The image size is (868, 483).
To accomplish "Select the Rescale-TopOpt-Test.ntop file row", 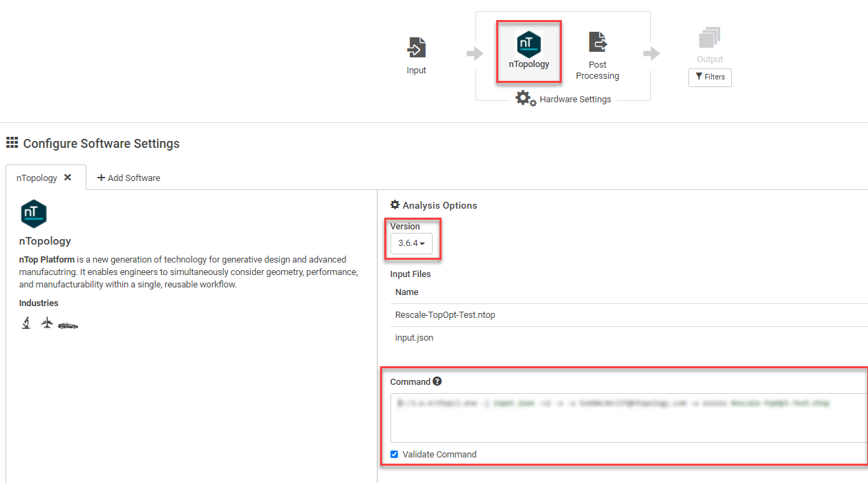I will (629, 315).
